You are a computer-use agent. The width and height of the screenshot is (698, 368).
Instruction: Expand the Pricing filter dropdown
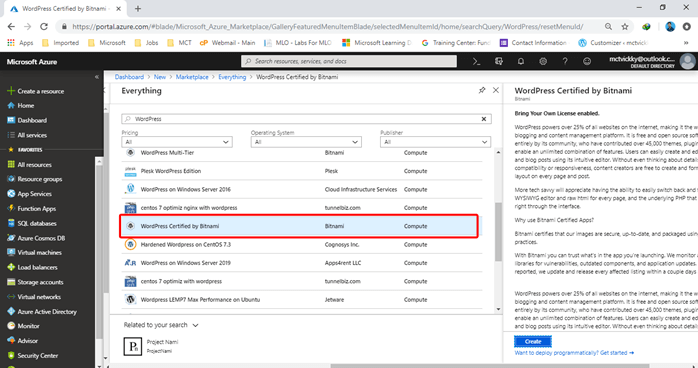coord(177,142)
